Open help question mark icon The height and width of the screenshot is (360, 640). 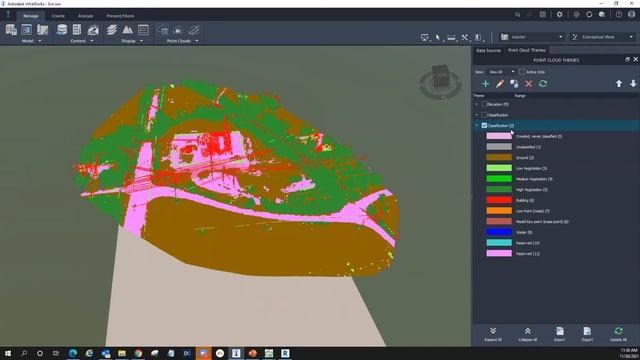coord(619,14)
